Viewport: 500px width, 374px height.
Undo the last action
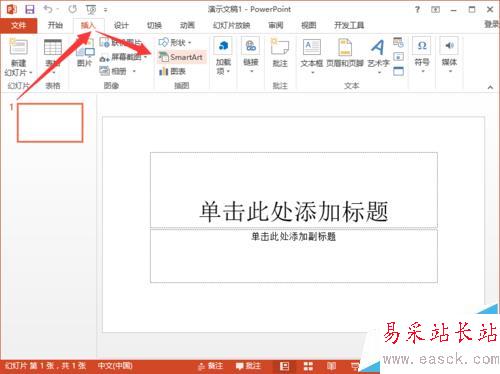(48, 9)
